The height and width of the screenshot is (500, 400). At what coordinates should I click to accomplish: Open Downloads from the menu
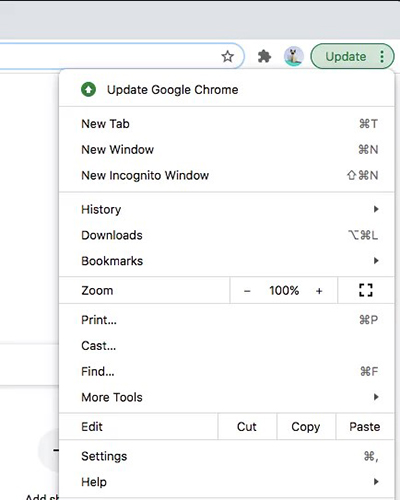[x=227, y=235]
